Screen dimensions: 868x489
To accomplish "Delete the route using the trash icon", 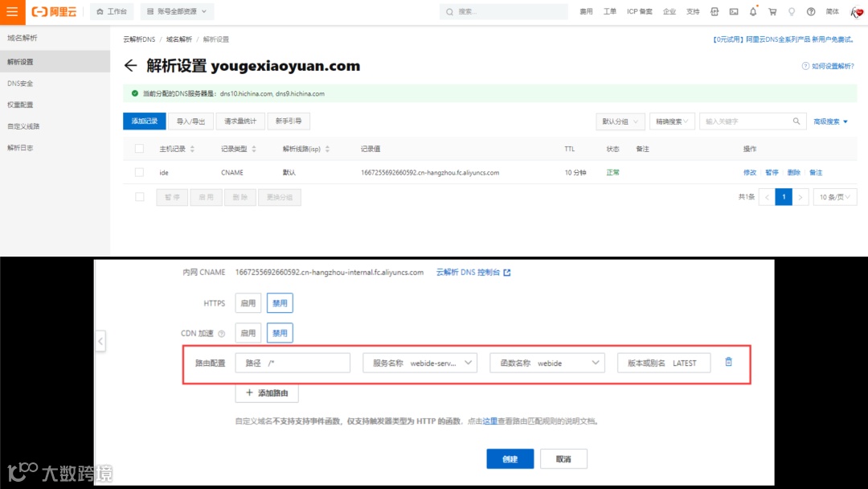I will coord(728,362).
